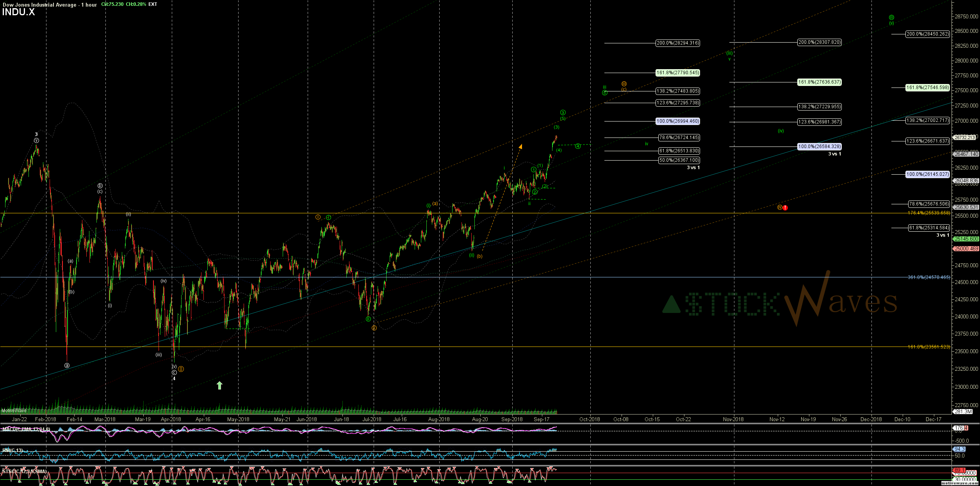Select the 138.2%(27002.717) extension label
The height and width of the screenshot is (486, 980).
tap(927, 120)
